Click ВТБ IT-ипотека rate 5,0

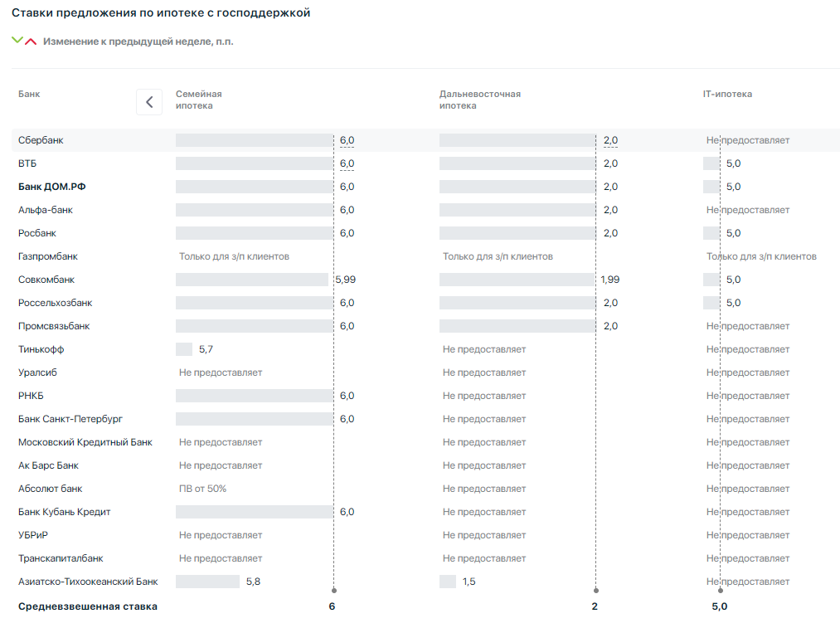(733, 163)
